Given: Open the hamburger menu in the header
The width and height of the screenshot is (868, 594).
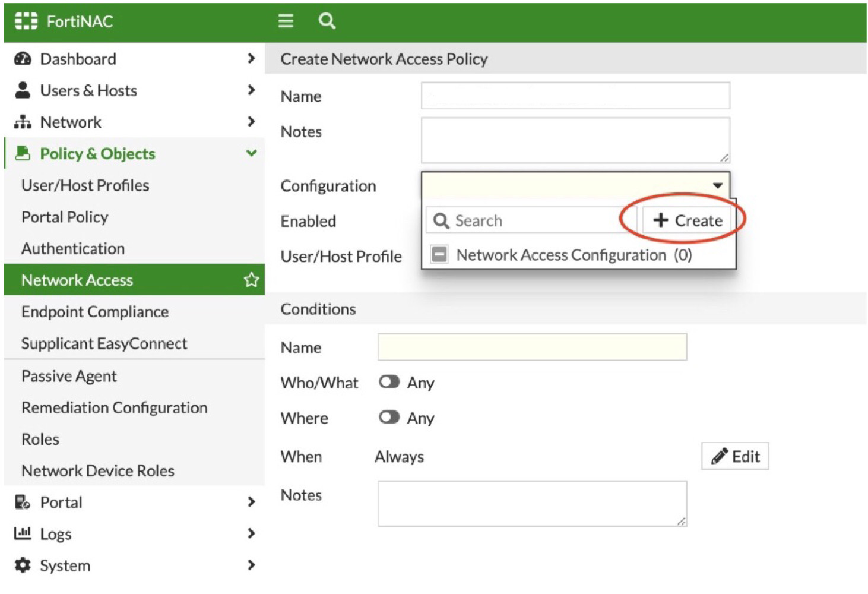Looking at the screenshot, I should (286, 21).
